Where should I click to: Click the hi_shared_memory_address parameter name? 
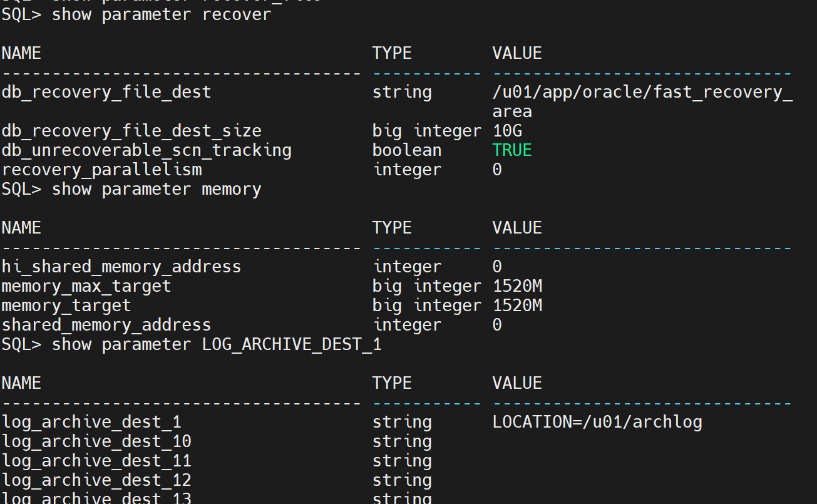pyautogui.click(x=121, y=267)
